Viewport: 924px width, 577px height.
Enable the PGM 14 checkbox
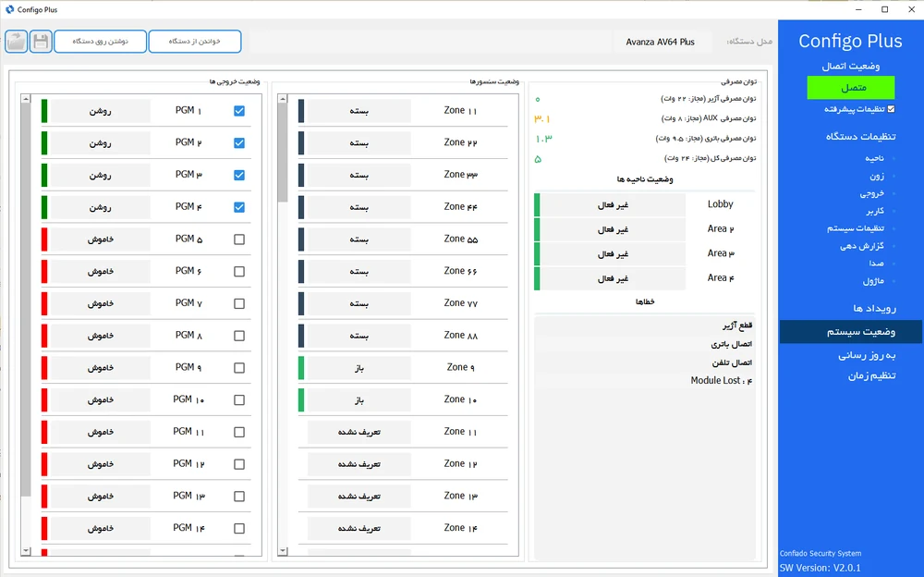[239, 529]
